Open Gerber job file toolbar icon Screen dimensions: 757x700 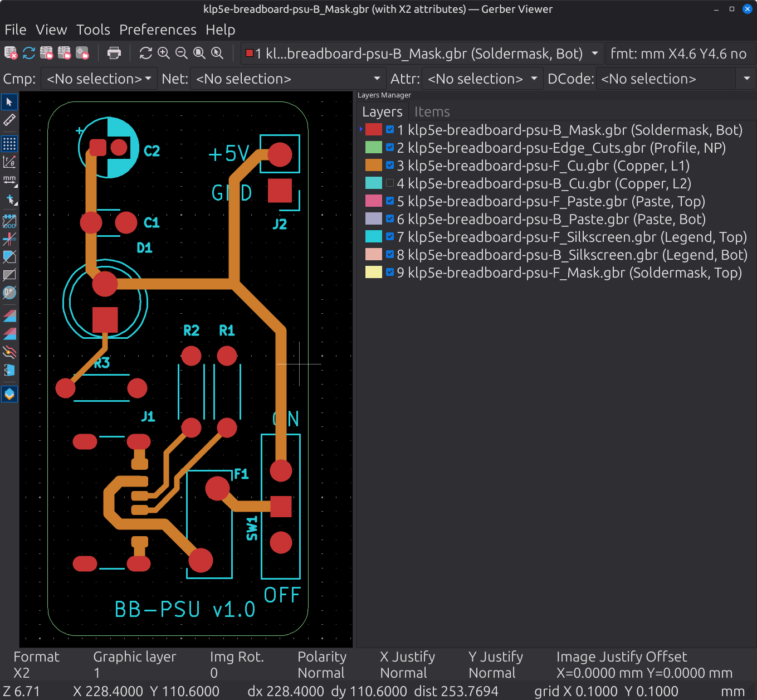click(x=82, y=53)
